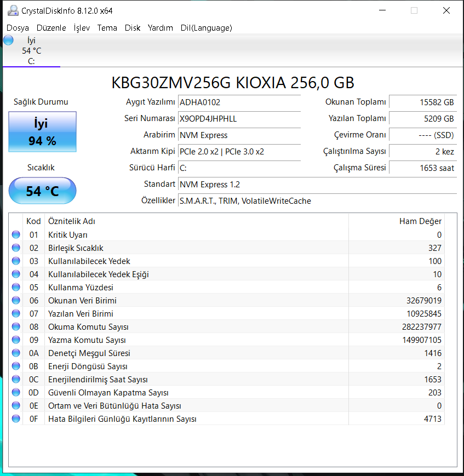Image resolution: width=464 pixels, height=476 pixels.
Task: Click status orb for 0C Enerjilendirilmiş Saat Sayısı
Action: pyautogui.click(x=16, y=380)
